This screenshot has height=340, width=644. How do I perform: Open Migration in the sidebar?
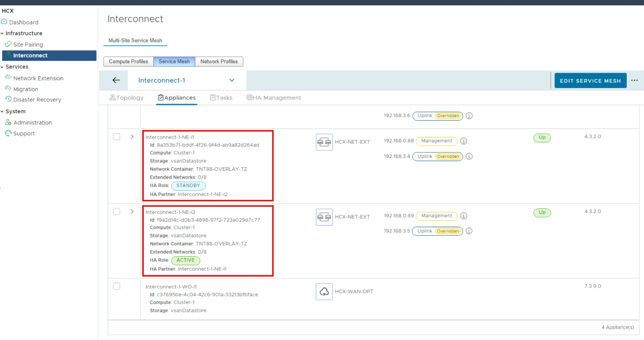26,89
